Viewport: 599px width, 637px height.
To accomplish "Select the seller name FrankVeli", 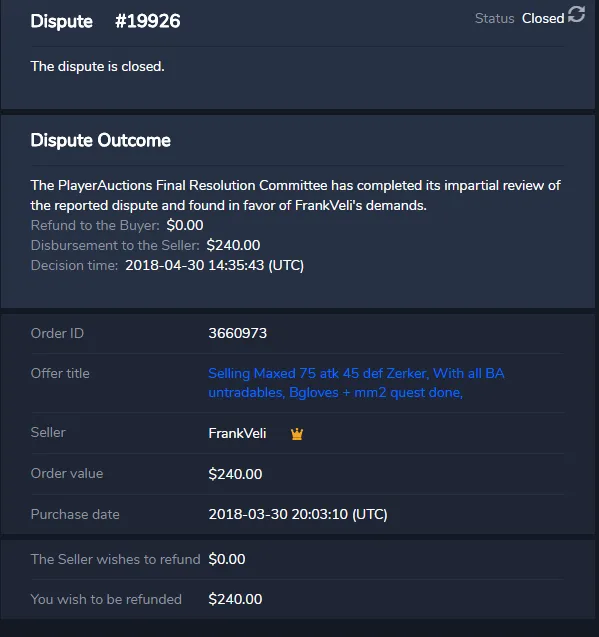I will coord(237,433).
